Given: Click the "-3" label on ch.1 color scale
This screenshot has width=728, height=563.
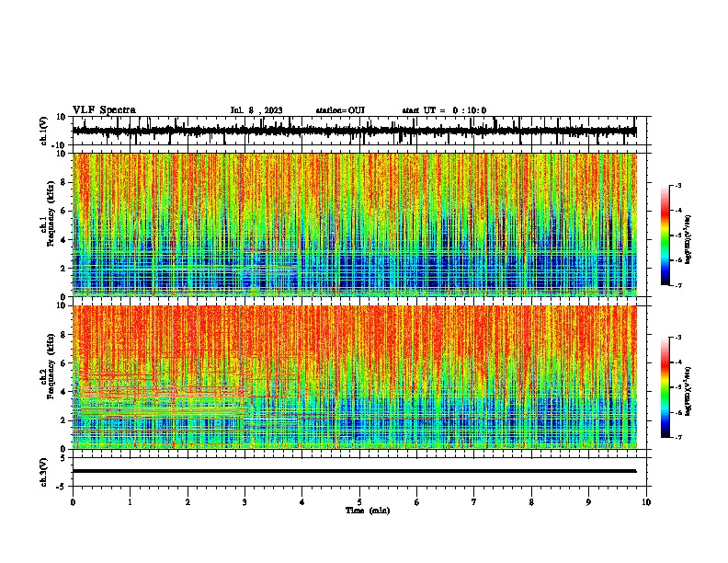Looking at the screenshot, I should 677,185.
